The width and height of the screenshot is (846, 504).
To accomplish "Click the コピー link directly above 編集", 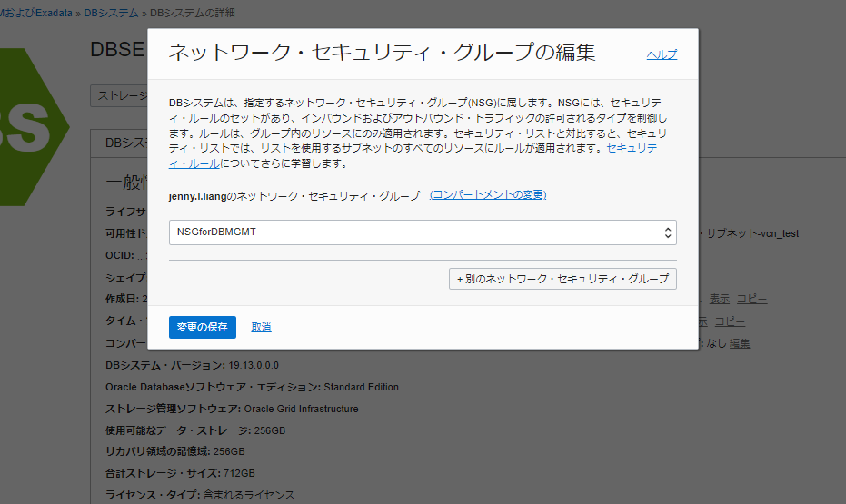I will tap(730, 321).
